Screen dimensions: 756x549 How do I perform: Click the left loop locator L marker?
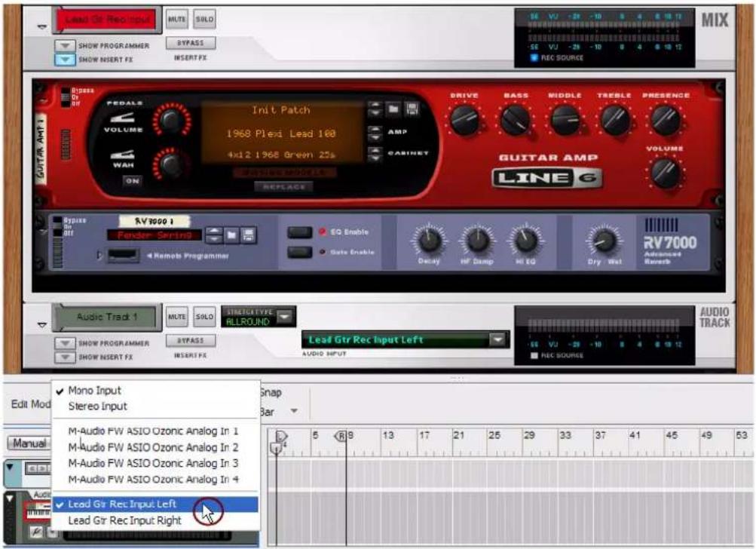(x=280, y=437)
